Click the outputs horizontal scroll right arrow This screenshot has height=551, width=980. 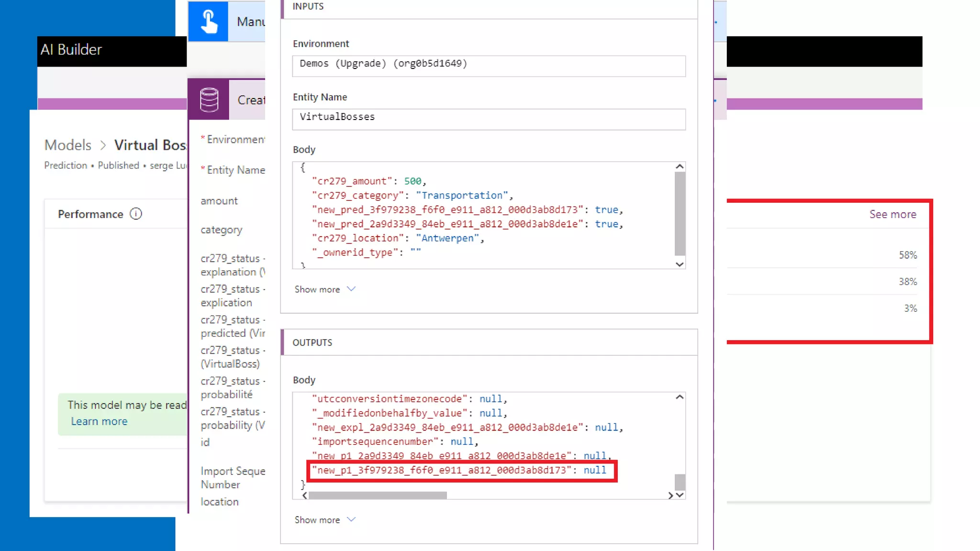coord(670,496)
